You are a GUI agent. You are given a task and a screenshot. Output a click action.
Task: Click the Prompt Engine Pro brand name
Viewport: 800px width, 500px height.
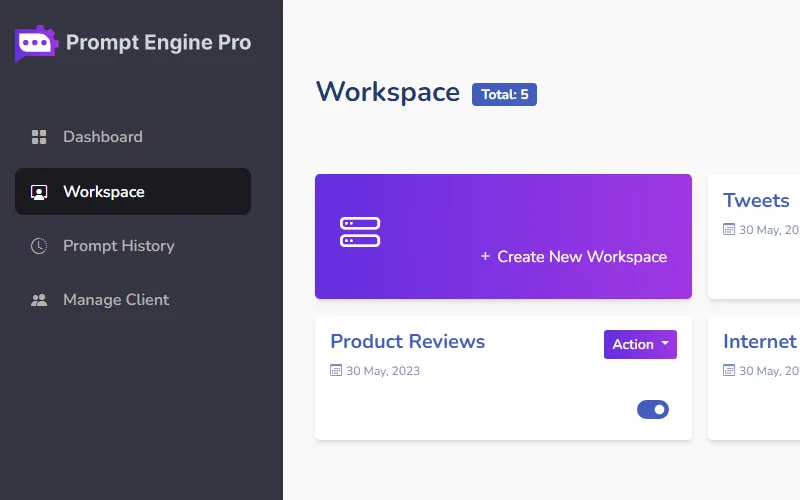[158, 43]
